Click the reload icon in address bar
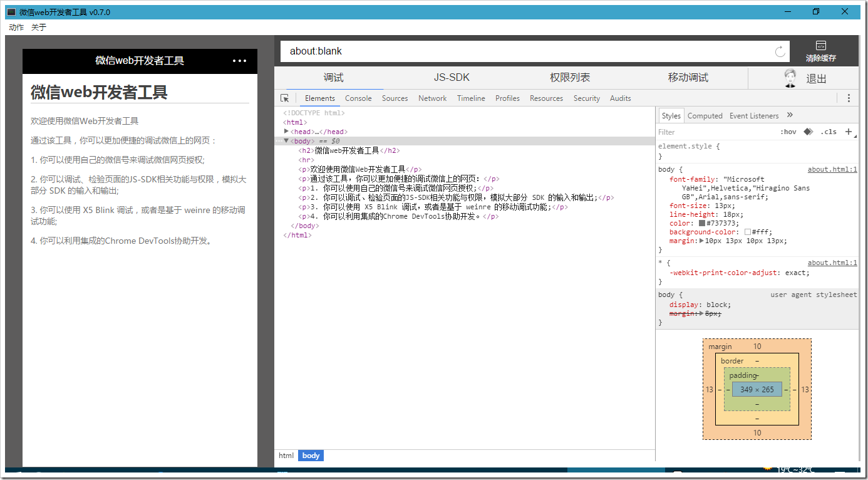The width and height of the screenshot is (868, 480). pos(780,51)
